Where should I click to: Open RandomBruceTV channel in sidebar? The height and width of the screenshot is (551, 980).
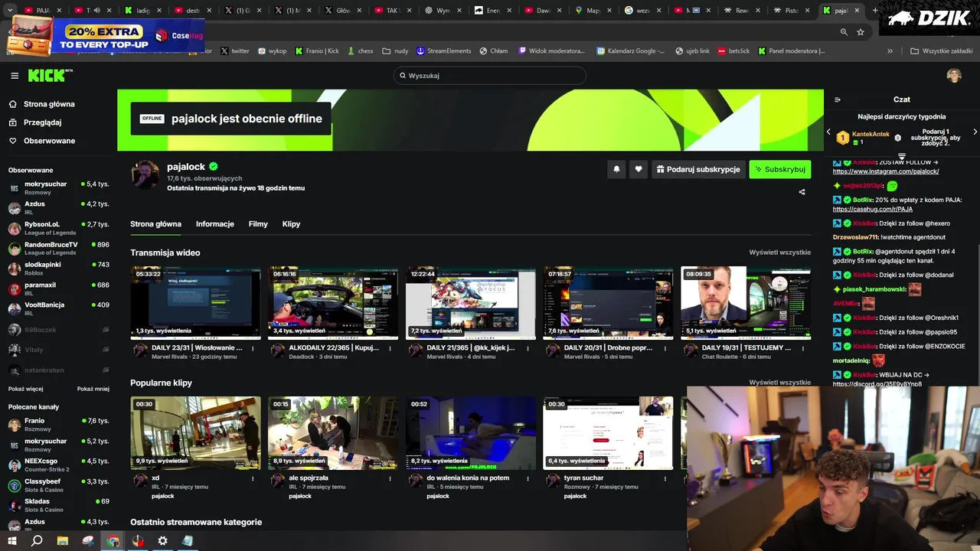tap(58, 249)
